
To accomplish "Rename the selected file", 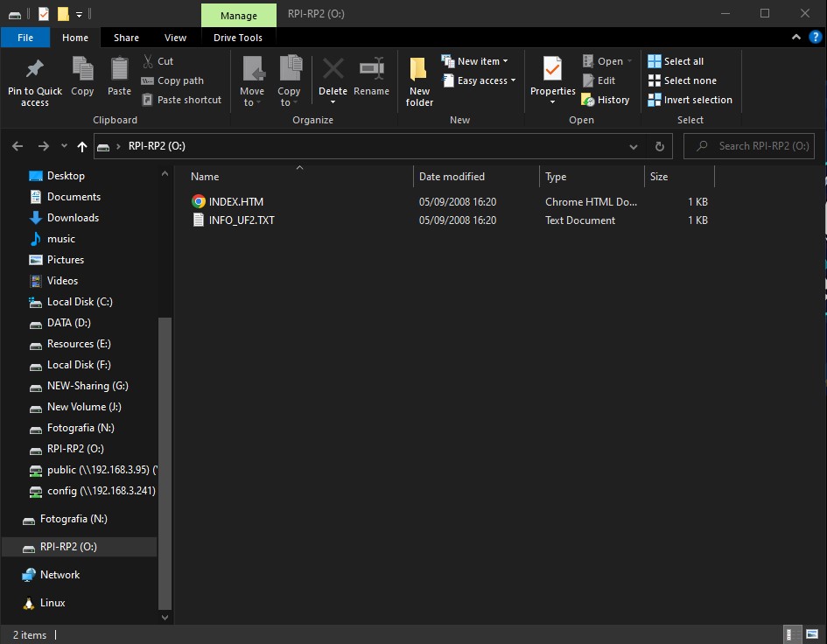I will coord(371,77).
